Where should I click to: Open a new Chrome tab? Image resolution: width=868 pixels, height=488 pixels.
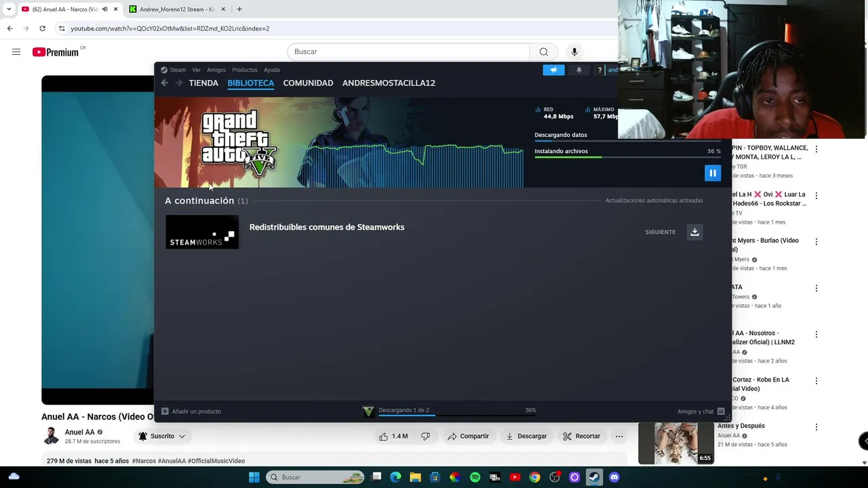239,9
